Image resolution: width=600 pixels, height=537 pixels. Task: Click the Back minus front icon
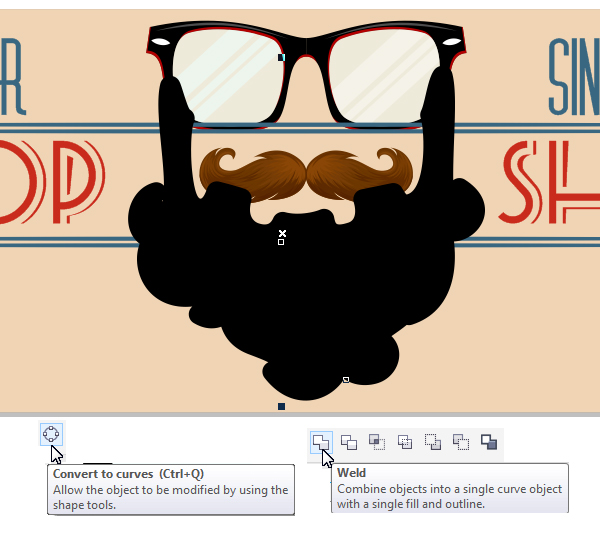461,441
